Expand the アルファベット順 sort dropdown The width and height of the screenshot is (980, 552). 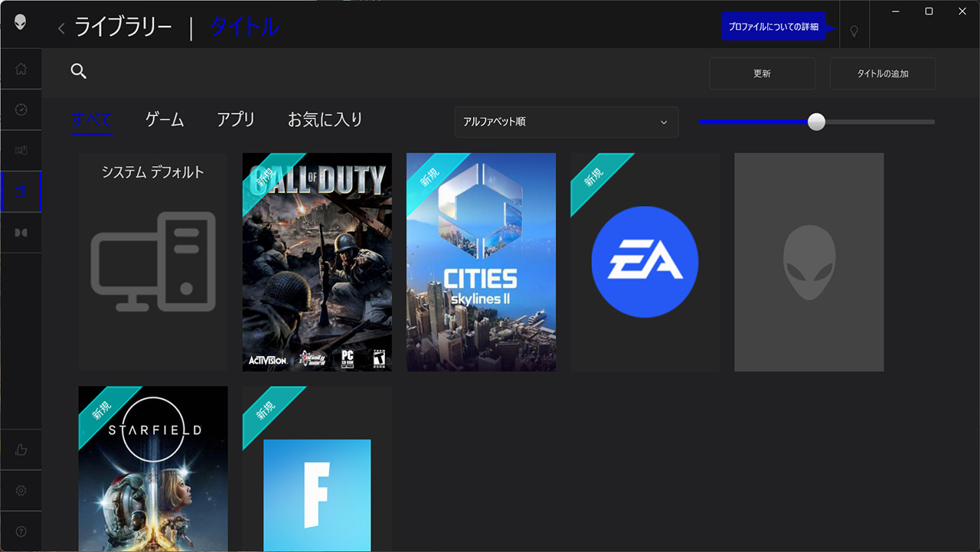point(566,122)
